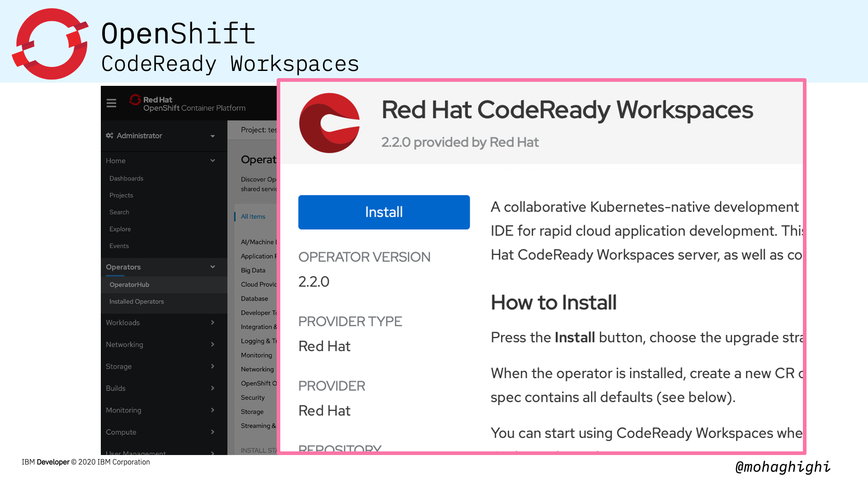This screenshot has width=868, height=488.
Task: Click '2.2.0 provided by Red Hat' text
Action: click(x=460, y=142)
